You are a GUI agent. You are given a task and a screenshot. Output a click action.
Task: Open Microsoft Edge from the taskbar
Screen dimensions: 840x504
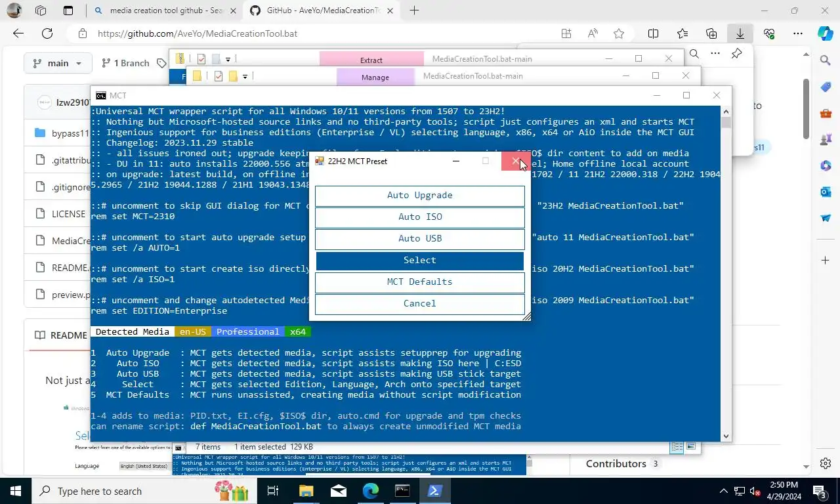371,491
